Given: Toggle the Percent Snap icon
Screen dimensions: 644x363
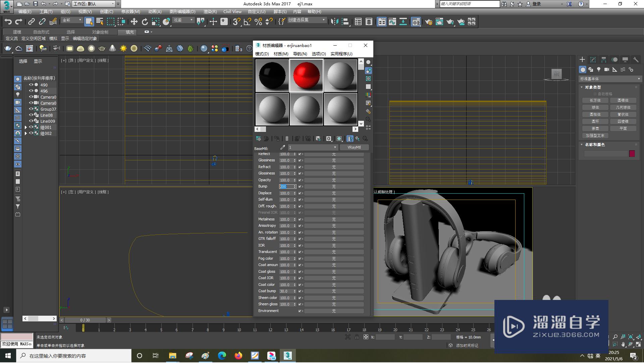Looking at the screenshot, I should pyautogui.click(x=258, y=22).
